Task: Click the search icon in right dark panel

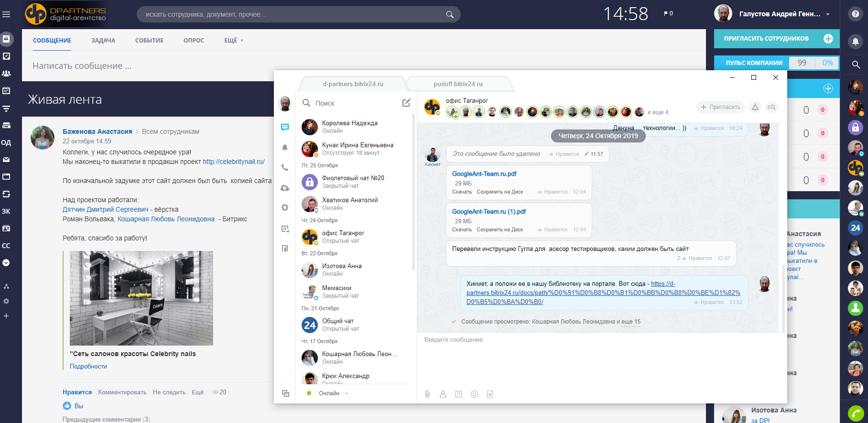Action: tap(856, 65)
